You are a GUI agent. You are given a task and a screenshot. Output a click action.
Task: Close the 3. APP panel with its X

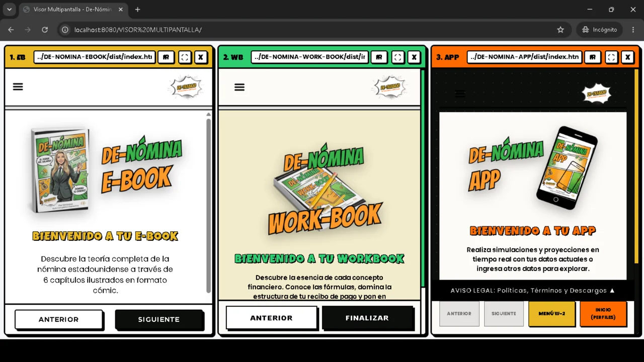pos(627,57)
